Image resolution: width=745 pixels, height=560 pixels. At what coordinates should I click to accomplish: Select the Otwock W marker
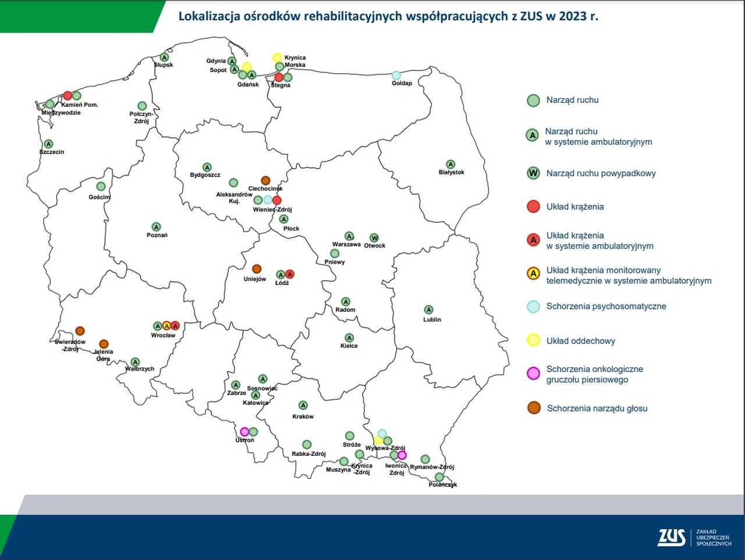tap(374, 238)
